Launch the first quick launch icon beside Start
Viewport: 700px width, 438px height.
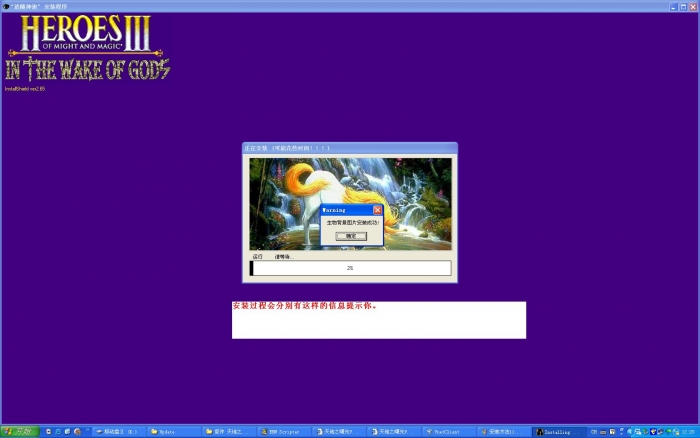click(49, 432)
